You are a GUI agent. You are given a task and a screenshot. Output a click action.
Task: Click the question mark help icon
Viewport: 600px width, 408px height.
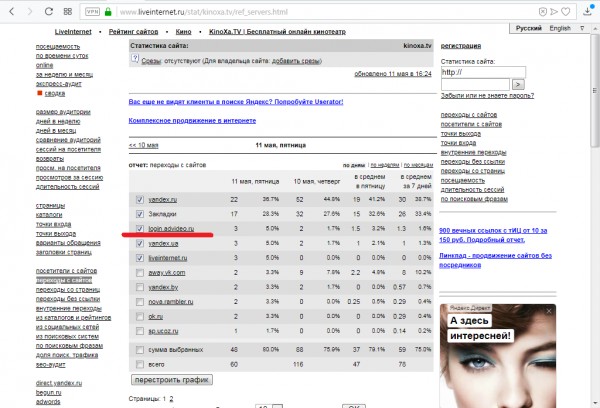[135, 58]
